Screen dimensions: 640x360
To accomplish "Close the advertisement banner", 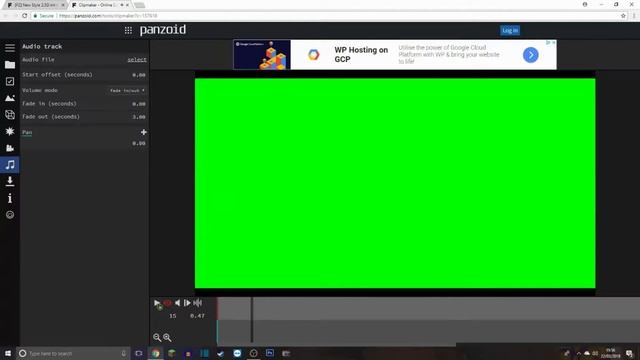I will pos(553,42).
